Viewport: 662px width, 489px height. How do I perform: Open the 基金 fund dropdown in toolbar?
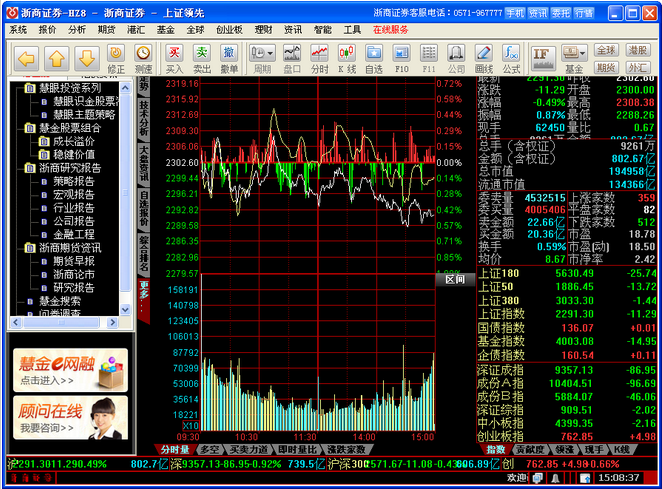[574, 57]
